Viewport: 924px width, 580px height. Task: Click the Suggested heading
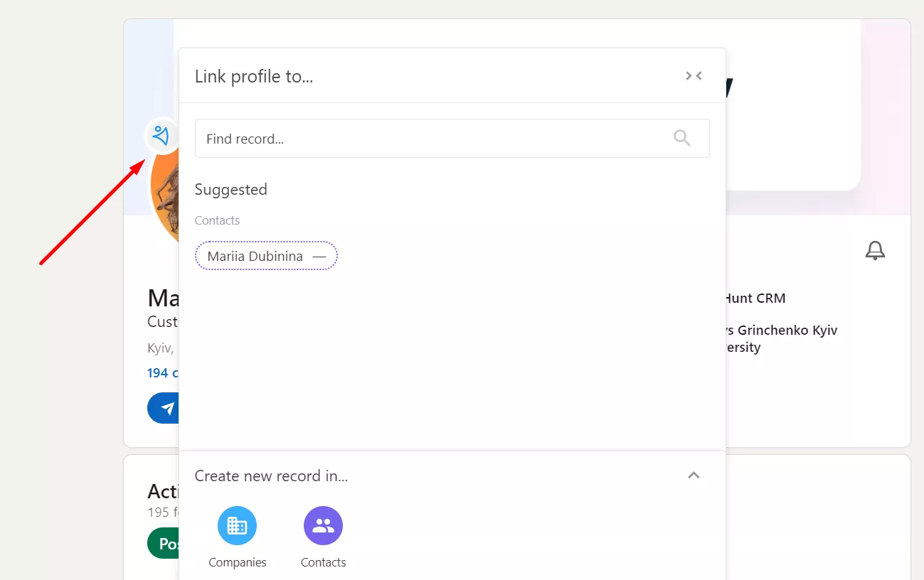coord(231,190)
